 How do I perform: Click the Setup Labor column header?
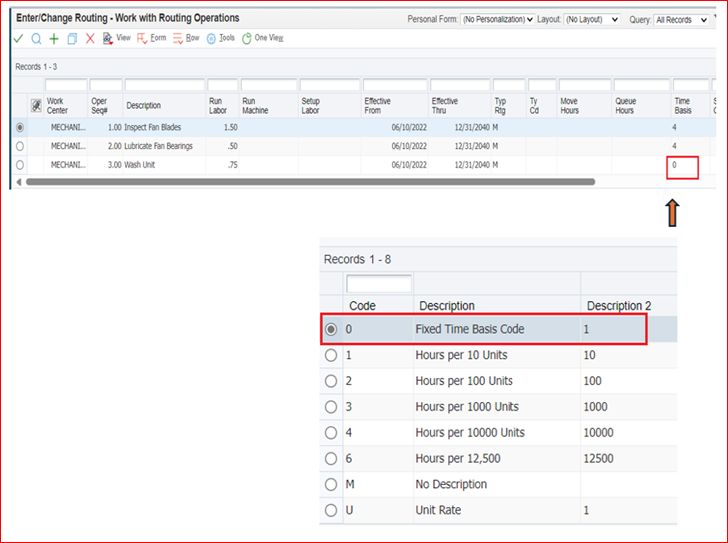tap(311, 106)
